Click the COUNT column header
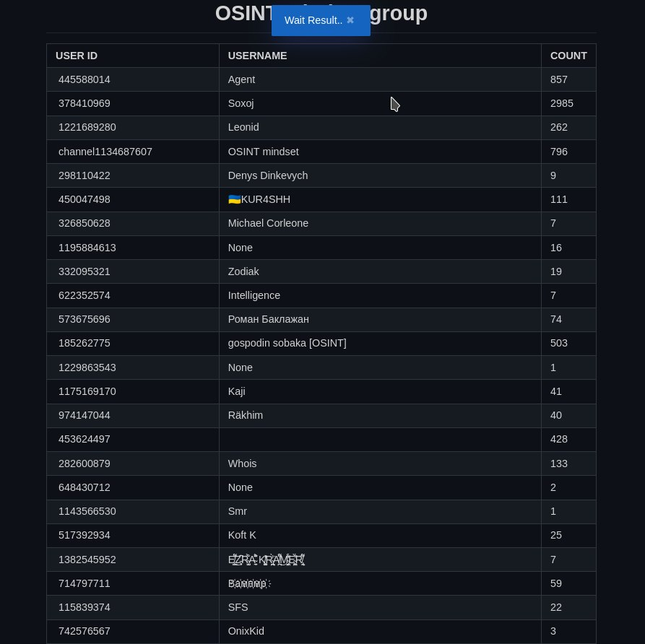This screenshot has width=645, height=644. [568, 56]
